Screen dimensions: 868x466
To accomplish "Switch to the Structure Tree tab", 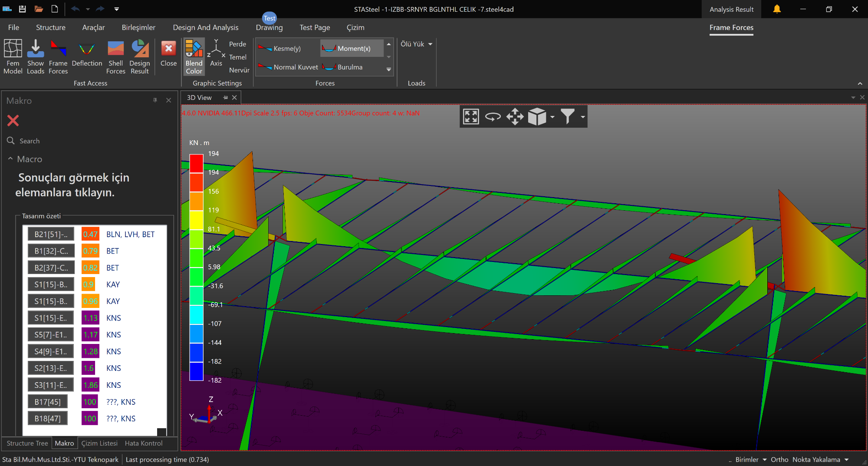I will (27, 443).
